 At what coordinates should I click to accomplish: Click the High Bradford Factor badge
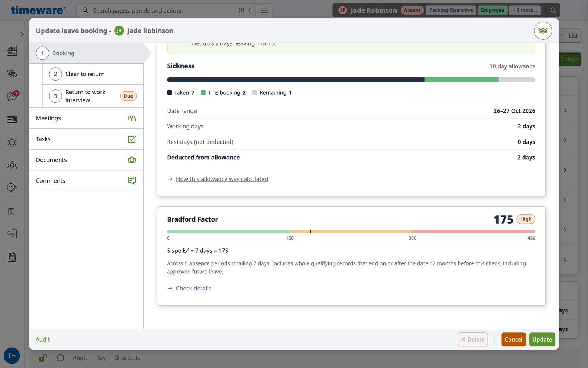(x=526, y=219)
